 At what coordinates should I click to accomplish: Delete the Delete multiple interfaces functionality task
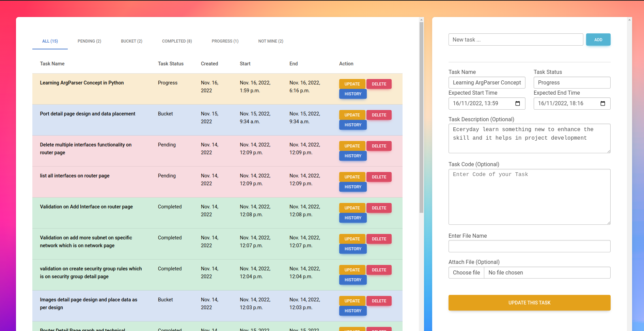[x=379, y=146]
